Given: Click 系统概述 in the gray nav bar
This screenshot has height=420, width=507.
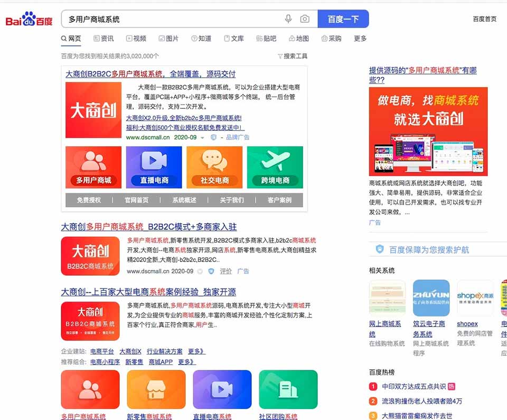Looking at the screenshot, I should [x=184, y=200].
